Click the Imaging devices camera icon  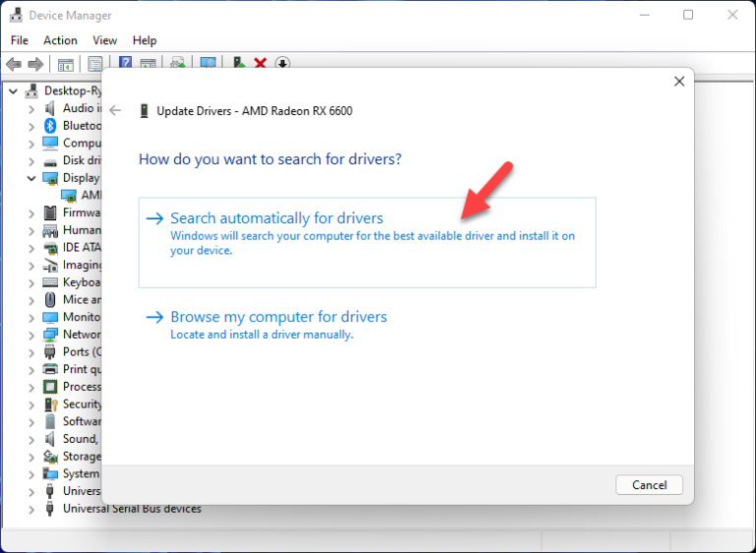point(50,265)
